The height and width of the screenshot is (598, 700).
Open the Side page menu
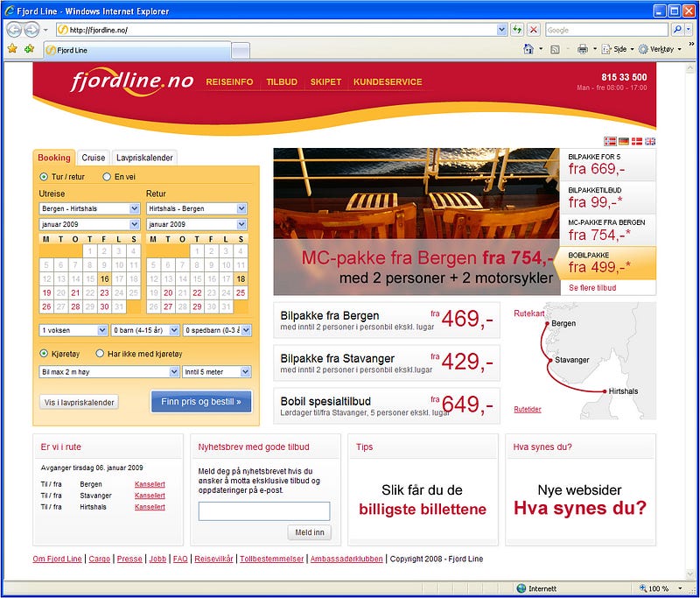[618, 49]
